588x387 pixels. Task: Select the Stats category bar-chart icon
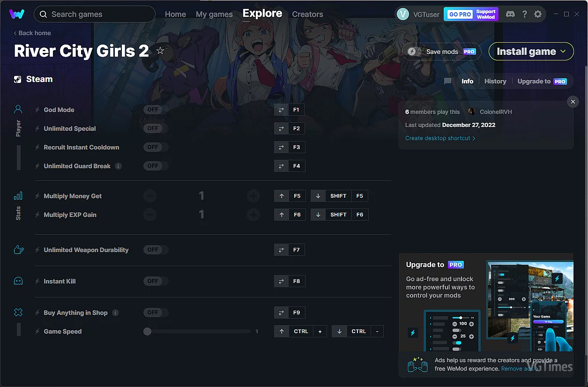click(18, 196)
